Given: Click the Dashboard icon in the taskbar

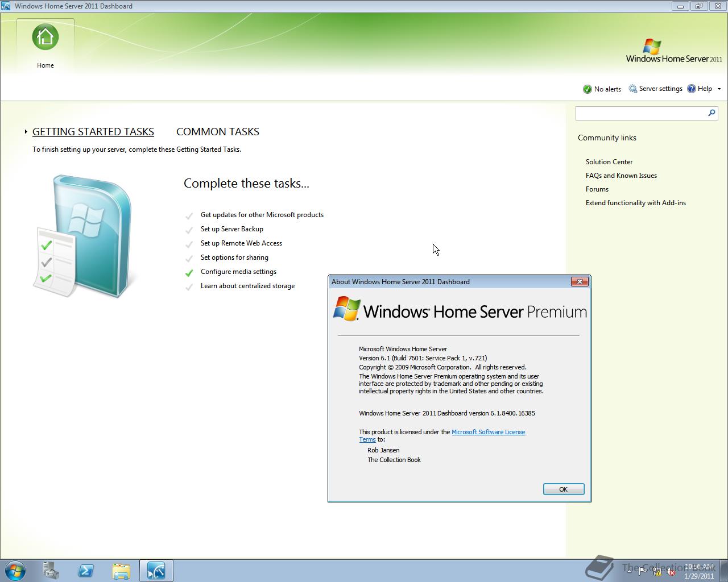Looking at the screenshot, I should (156, 570).
